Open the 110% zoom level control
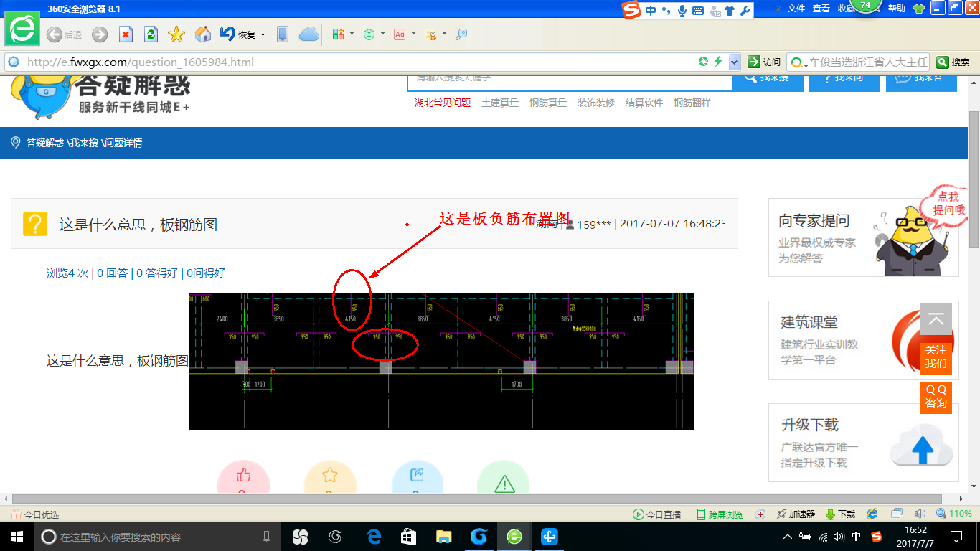This screenshot has width=980, height=551. coord(954,514)
